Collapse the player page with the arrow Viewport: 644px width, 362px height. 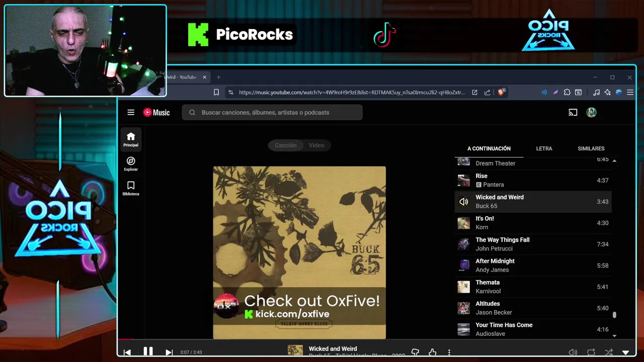(x=626, y=352)
